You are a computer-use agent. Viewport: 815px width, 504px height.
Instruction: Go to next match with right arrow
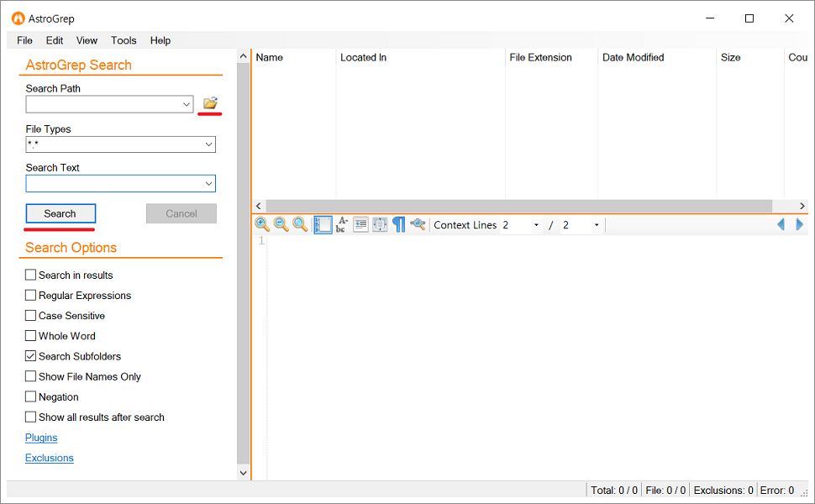(x=799, y=224)
